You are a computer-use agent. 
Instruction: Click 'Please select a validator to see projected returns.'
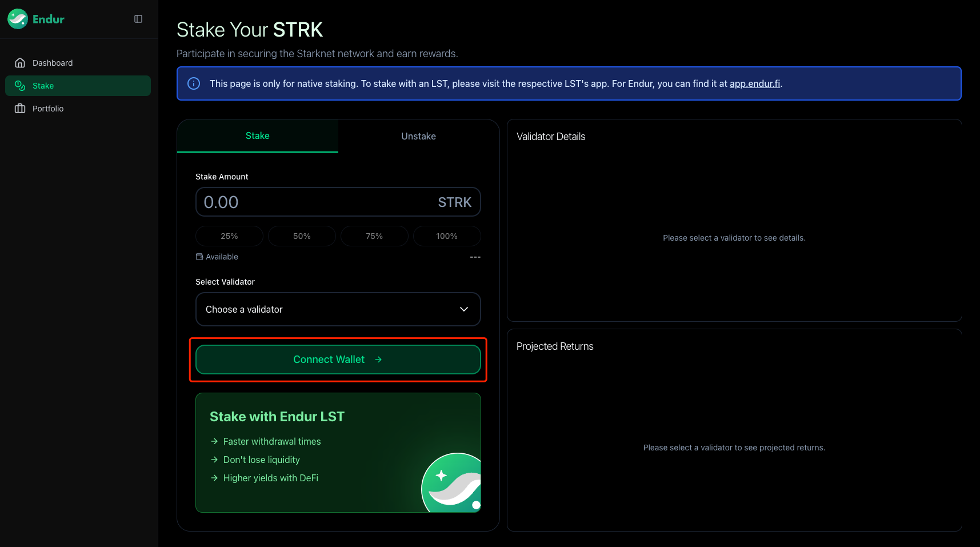tap(734, 448)
